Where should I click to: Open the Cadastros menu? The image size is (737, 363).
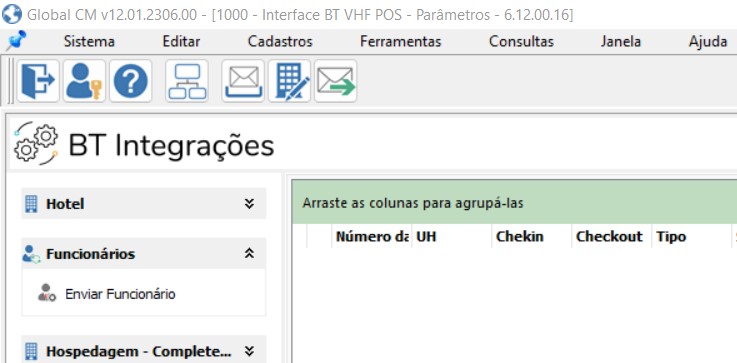[280, 41]
